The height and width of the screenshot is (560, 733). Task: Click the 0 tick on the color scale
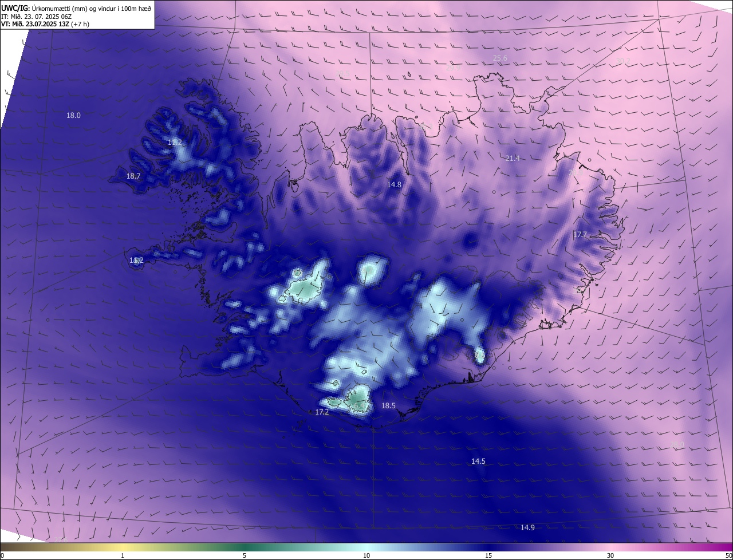click(x=2, y=555)
